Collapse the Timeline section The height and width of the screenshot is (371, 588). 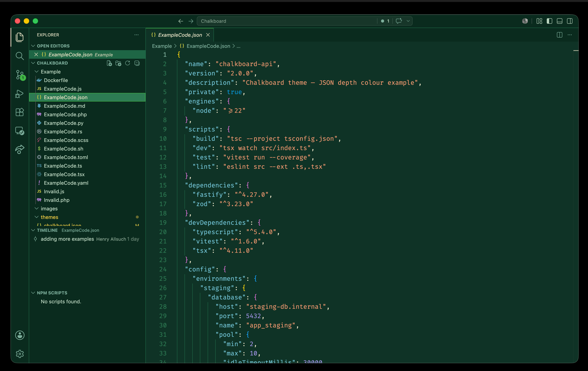click(x=33, y=230)
